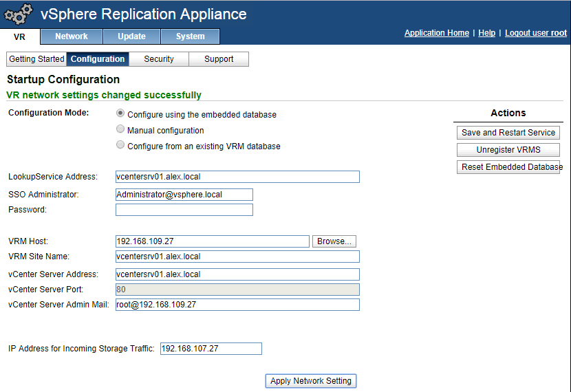Open the Update tab
The image size is (571, 392).
[131, 36]
